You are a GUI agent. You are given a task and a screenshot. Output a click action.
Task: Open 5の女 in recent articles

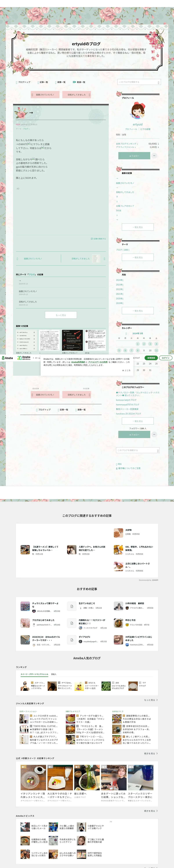[119, 210]
